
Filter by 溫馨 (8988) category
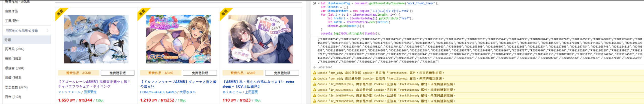(x=13, y=78)
